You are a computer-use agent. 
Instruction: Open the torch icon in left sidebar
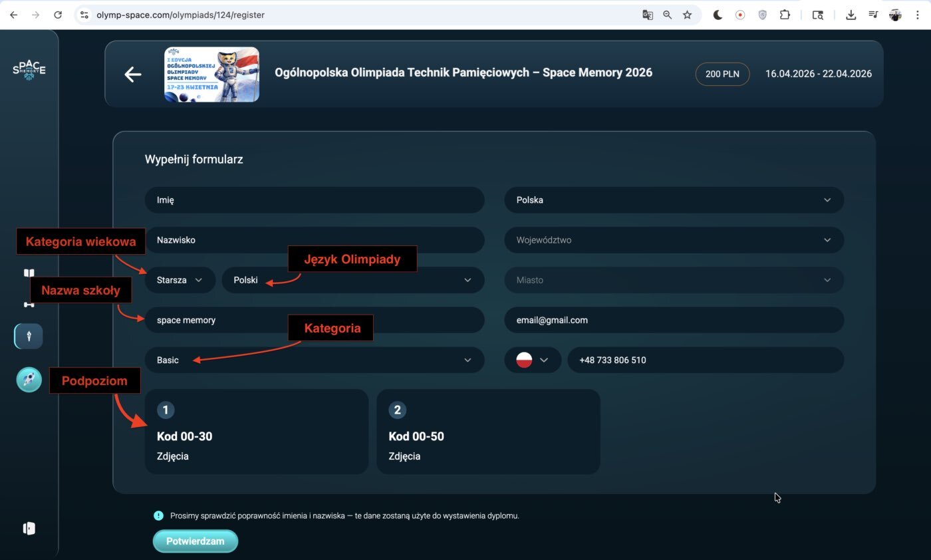click(x=29, y=337)
